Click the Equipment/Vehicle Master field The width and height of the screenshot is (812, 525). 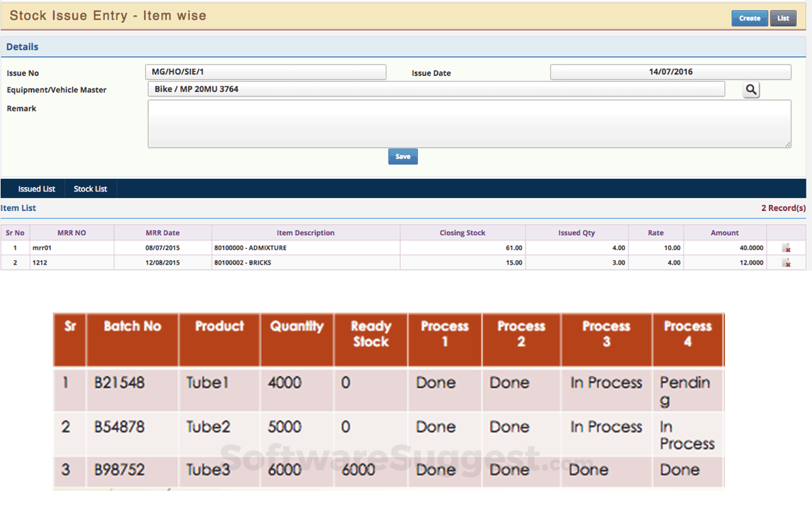[x=436, y=89]
